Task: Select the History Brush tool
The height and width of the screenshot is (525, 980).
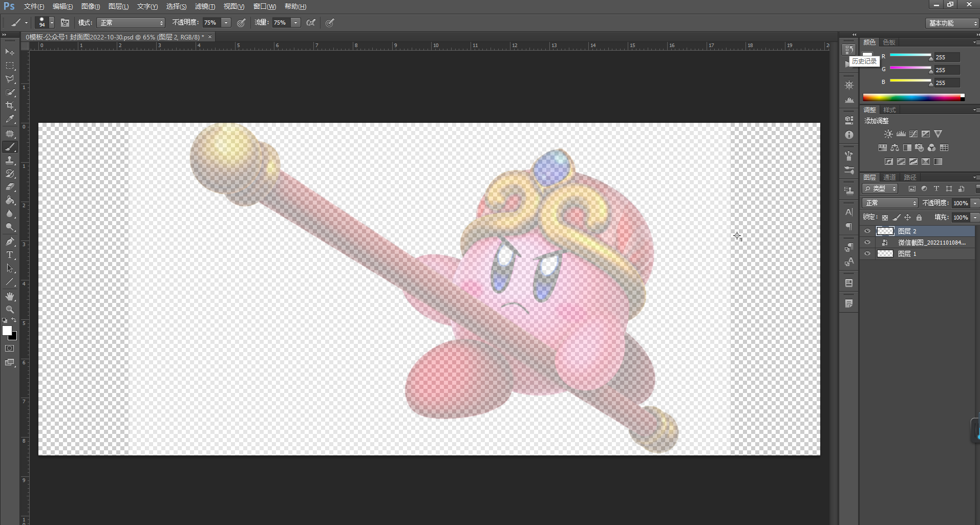Action: click(x=10, y=173)
